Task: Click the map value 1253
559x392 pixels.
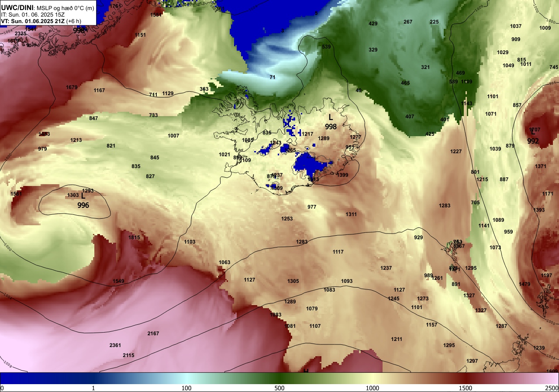Action: click(x=287, y=219)
